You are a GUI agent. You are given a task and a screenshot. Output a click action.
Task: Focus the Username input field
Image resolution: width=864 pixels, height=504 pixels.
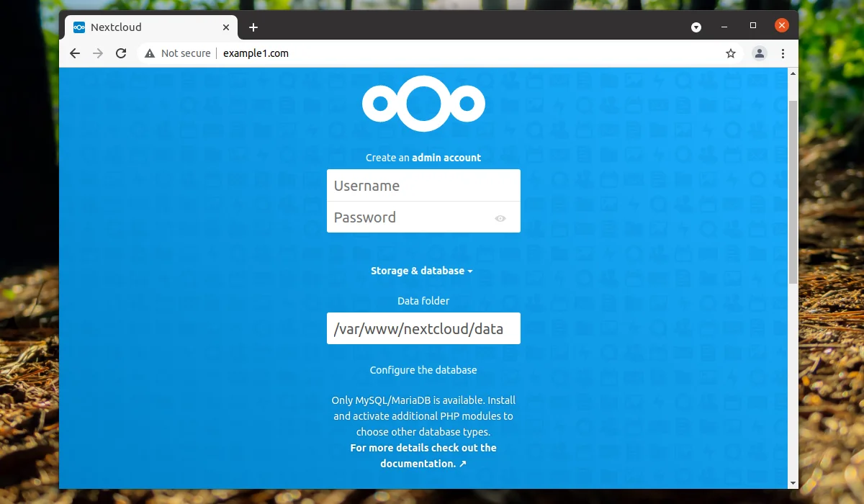[x=423, y=185]
